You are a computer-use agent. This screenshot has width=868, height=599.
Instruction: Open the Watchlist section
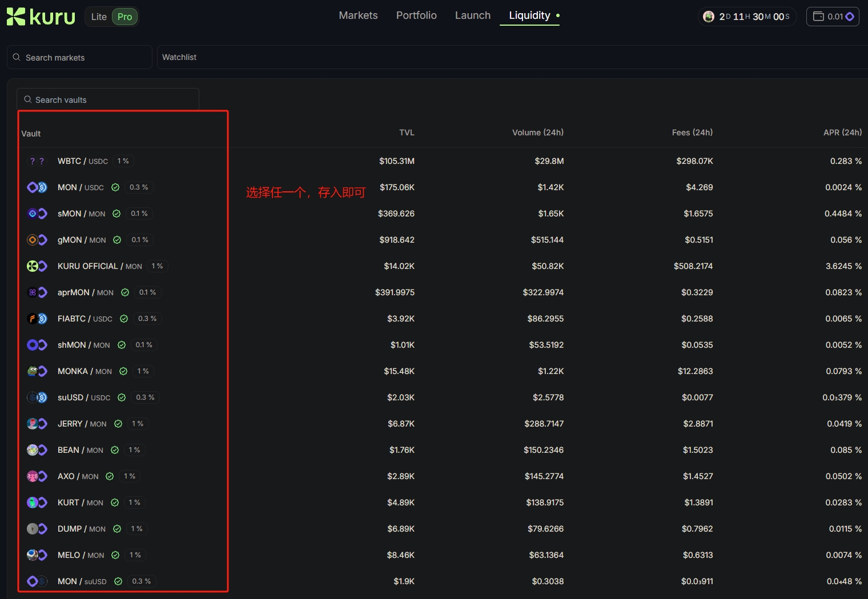[179, 57]
